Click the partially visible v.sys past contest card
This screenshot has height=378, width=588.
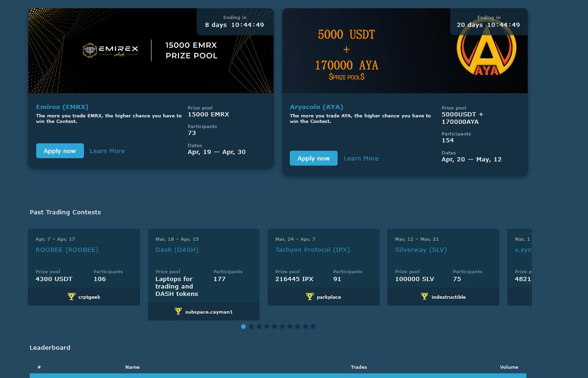click(519, 267)
